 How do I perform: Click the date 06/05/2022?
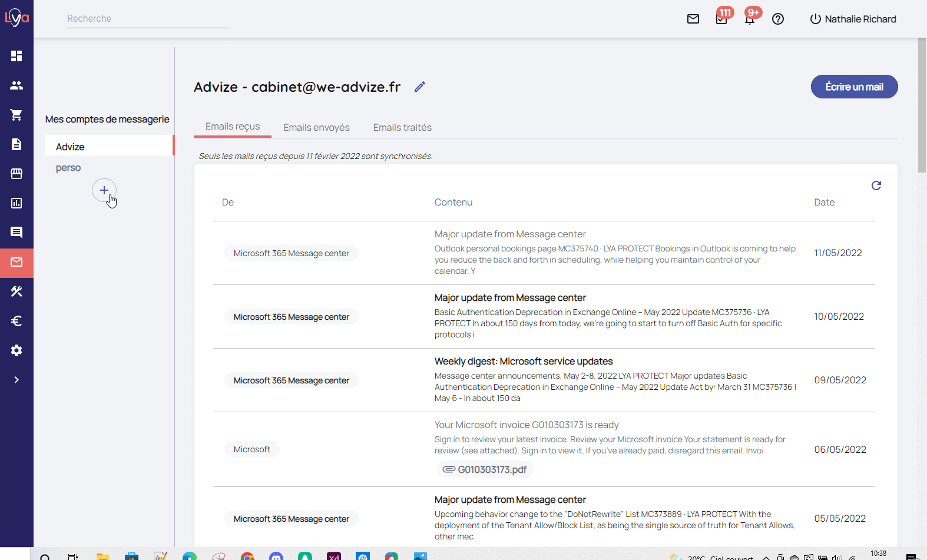[840, 449]
